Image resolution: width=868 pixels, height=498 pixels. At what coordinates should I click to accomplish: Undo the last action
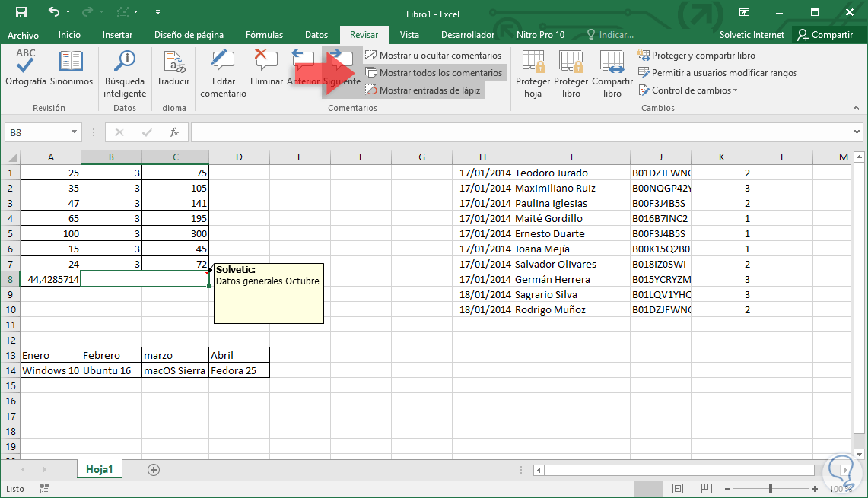(54, 11)
